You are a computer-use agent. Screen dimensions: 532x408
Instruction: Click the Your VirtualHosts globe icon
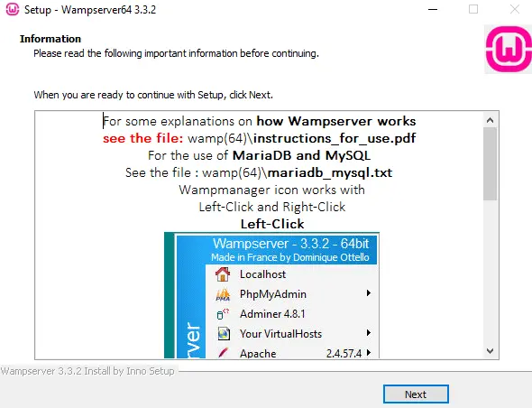(224, 334)
